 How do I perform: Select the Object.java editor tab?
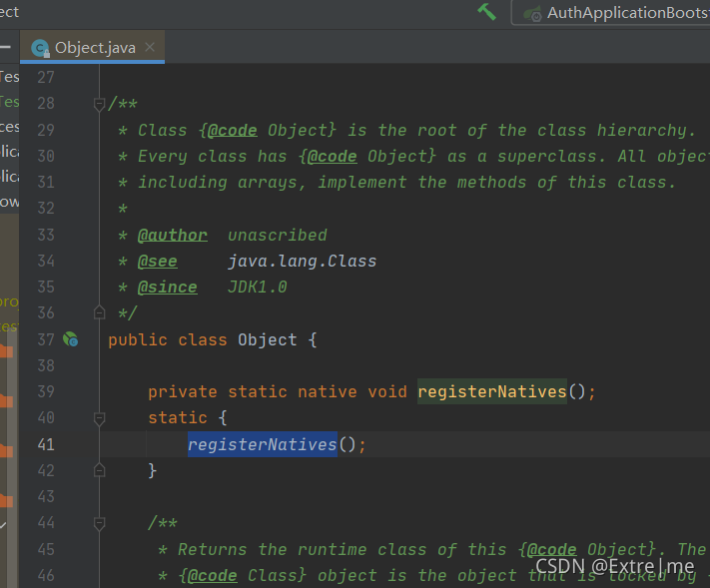(93, 47)
